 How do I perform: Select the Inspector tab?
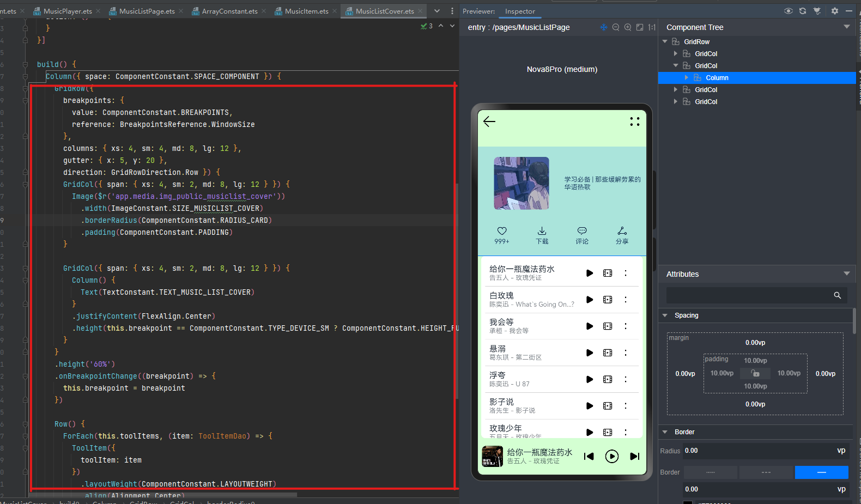(520, 11)
